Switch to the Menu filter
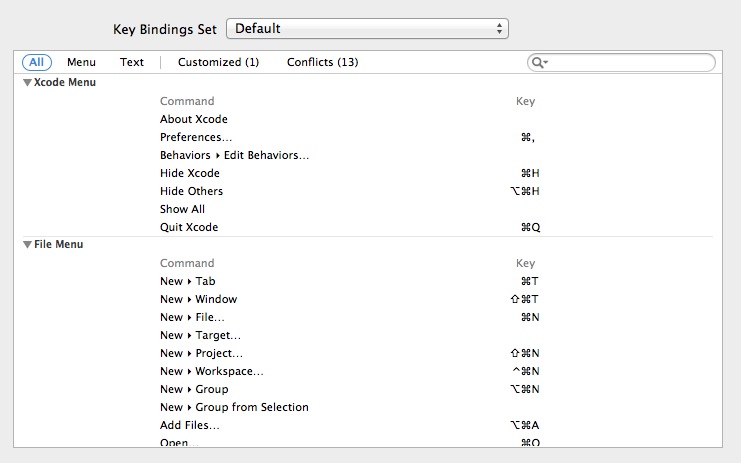The height and width of the screenshot is (463, 741). click(x=81, y=62)
